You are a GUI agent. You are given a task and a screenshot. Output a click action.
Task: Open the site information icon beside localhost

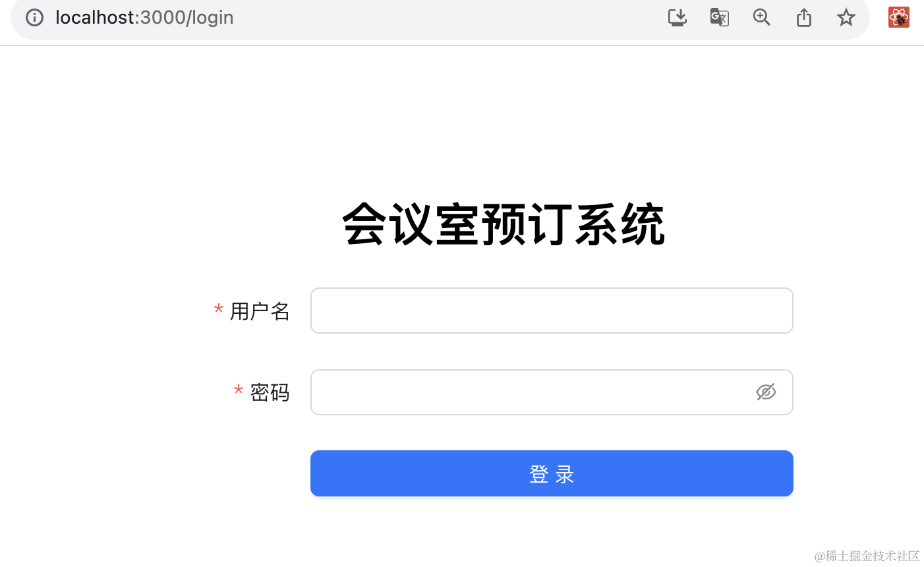(34, 17)
